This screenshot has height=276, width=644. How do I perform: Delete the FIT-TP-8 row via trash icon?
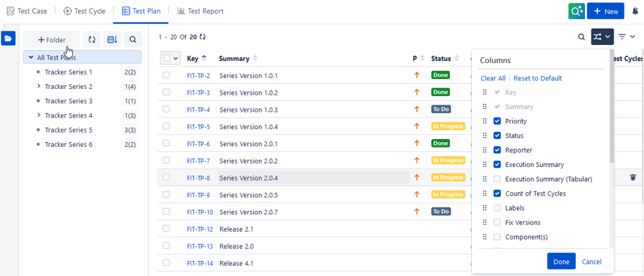633,177
